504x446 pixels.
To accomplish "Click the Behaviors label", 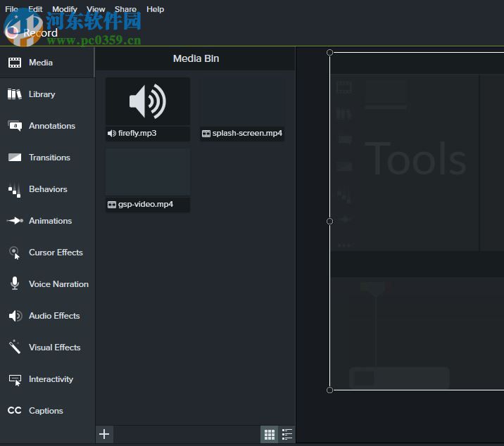I will tap(48, 189).
